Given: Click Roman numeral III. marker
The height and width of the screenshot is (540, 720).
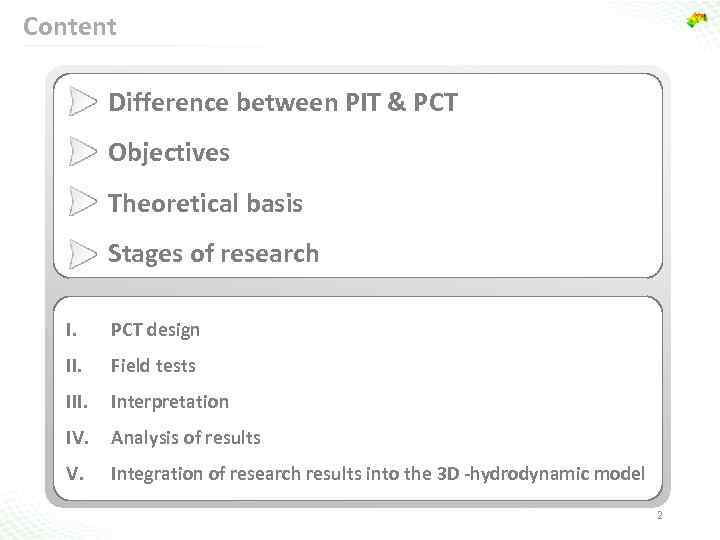Looking at the screenshot, I should pos(74,402).
